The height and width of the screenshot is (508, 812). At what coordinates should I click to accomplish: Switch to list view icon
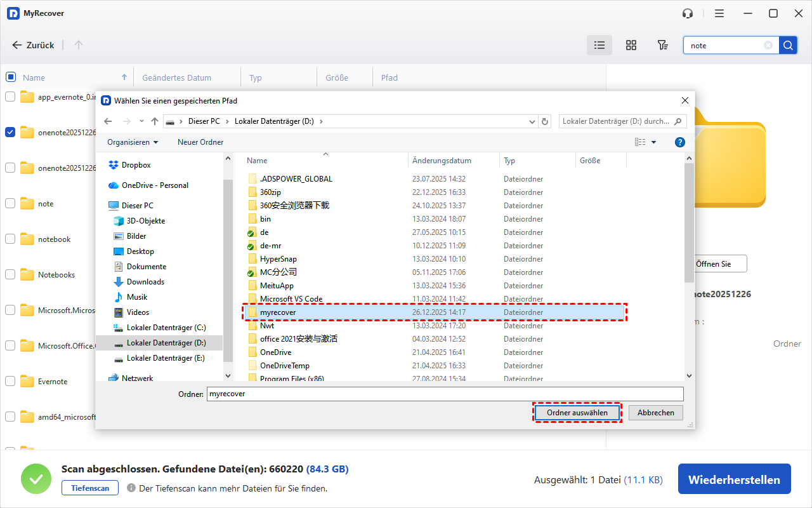[599, 45]
